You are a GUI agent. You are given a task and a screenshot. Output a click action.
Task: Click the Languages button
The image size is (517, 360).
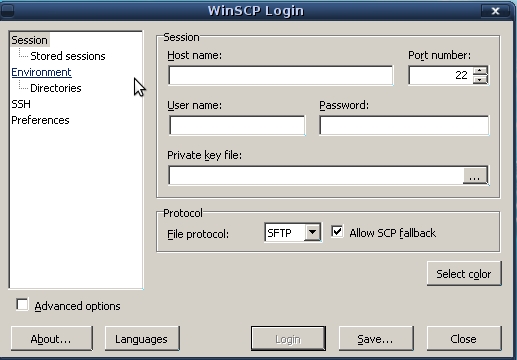(142, 339)
